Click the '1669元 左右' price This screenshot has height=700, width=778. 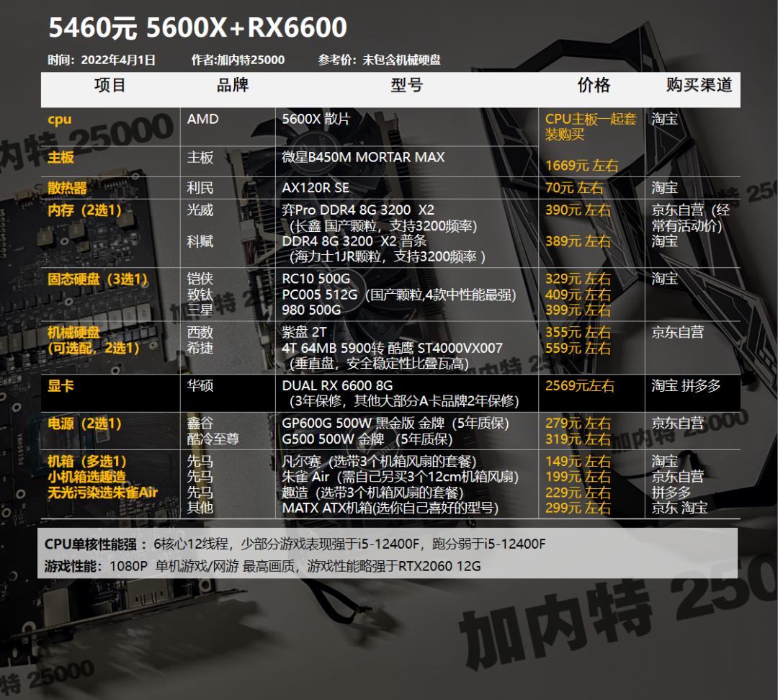582,165
